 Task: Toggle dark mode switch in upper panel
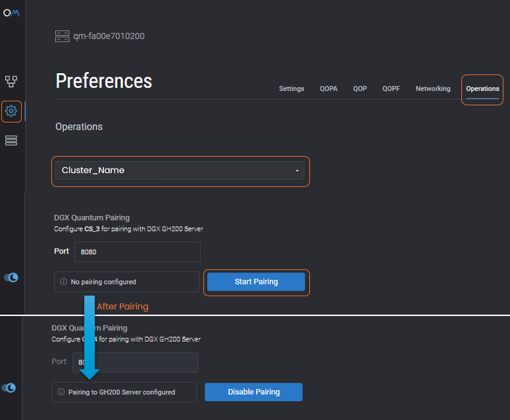[11, 278]
